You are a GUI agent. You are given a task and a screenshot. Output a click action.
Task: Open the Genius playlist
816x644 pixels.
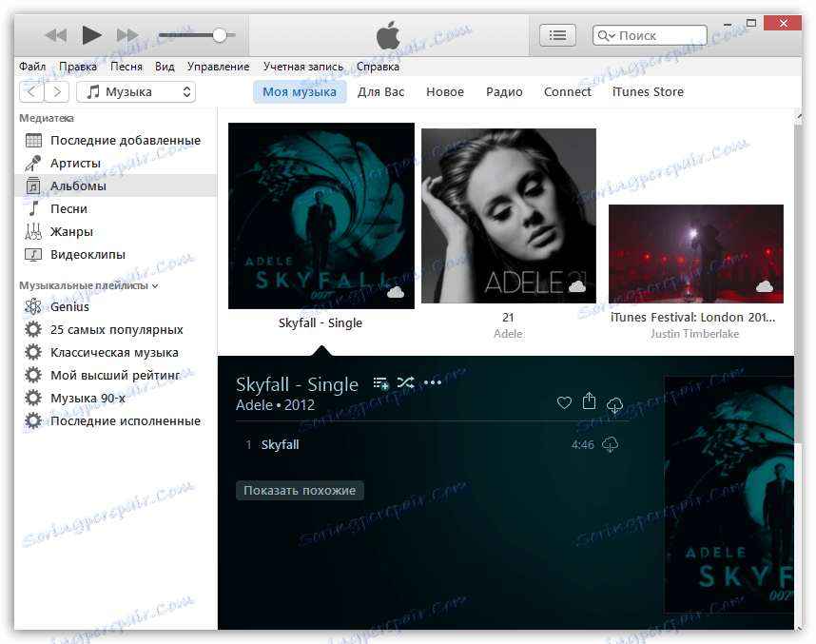(115, 307)
